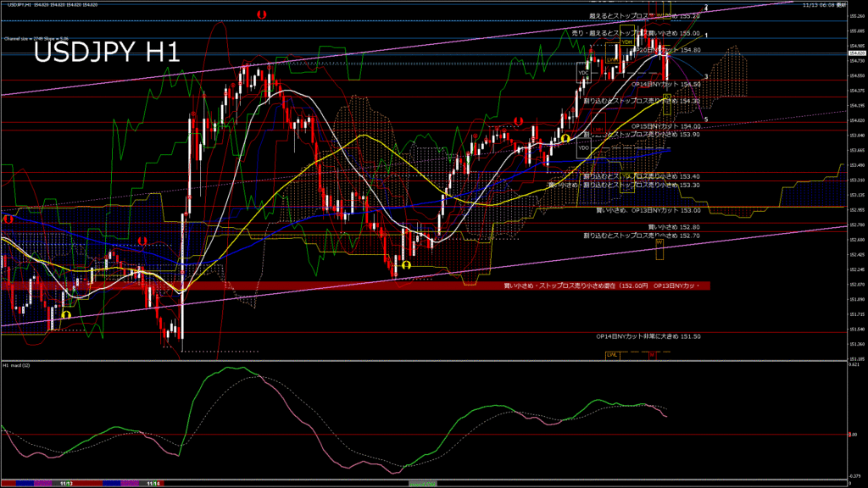Image resolution: width=868 pixels, height=488 pixels.
Task: Select the red 152.00 order band
Action: click(x=356, y=286)
